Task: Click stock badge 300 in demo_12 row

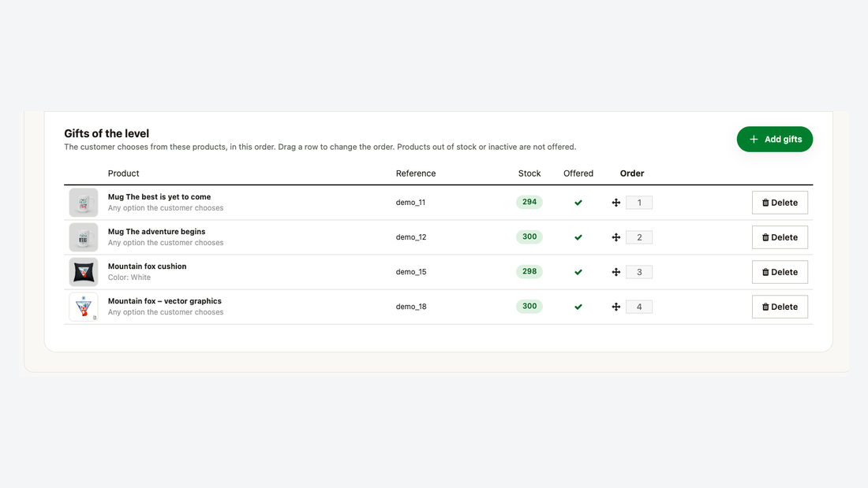Action: 529,237
